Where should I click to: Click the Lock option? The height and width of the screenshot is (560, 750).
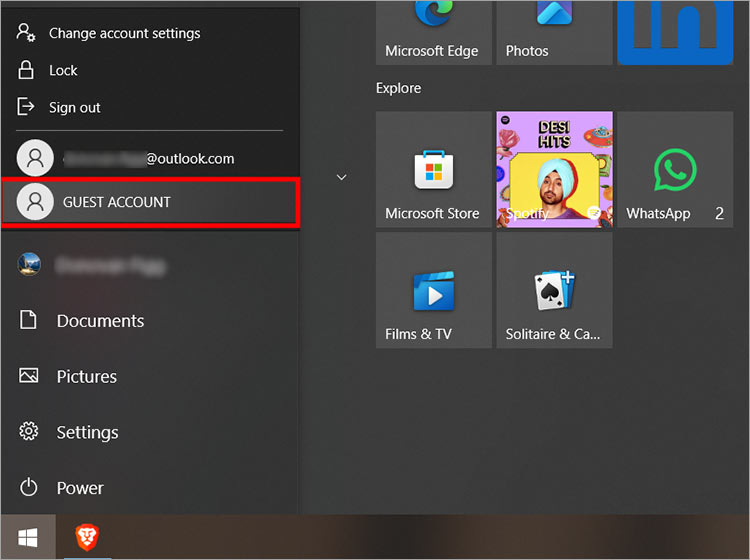(x=150, y=70)
